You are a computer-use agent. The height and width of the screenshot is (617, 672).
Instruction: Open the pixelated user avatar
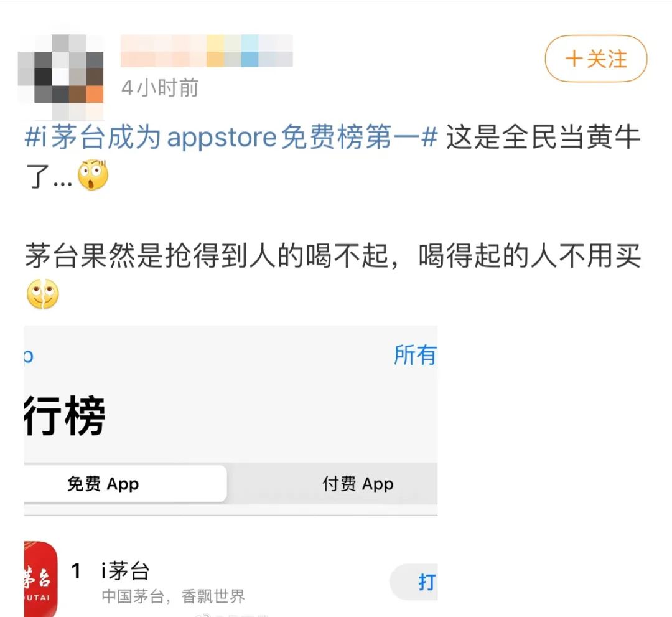pyautogui.click(x=60, y=77)
